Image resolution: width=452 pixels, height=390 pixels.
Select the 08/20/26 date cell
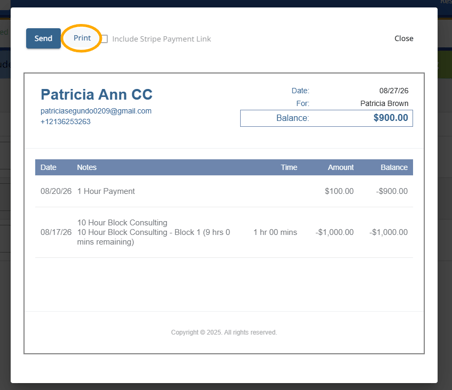point(56,191)
